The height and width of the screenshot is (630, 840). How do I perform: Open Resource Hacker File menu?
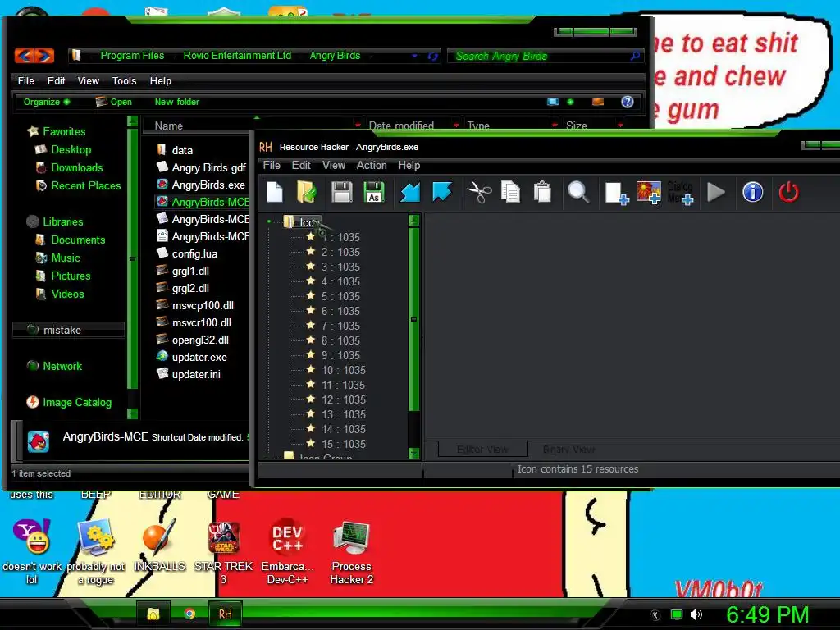coord(272,166)
